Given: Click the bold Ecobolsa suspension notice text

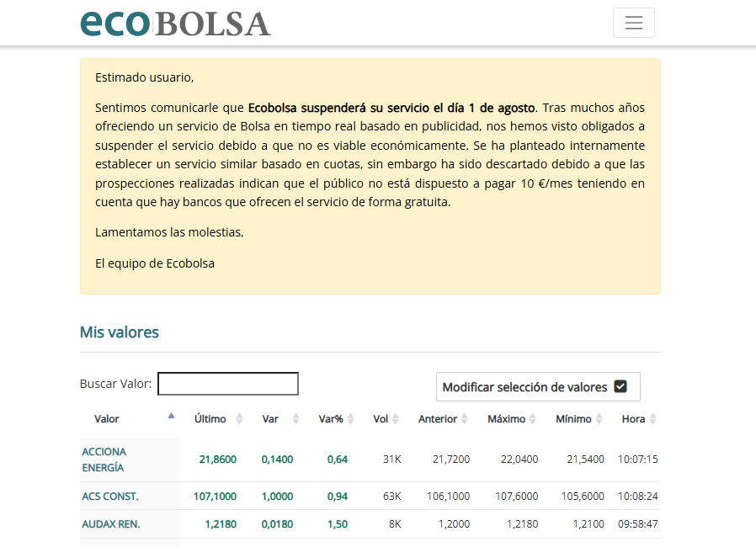Looking at the screenshot, I should pyautogui.click(x=391, y=108).
